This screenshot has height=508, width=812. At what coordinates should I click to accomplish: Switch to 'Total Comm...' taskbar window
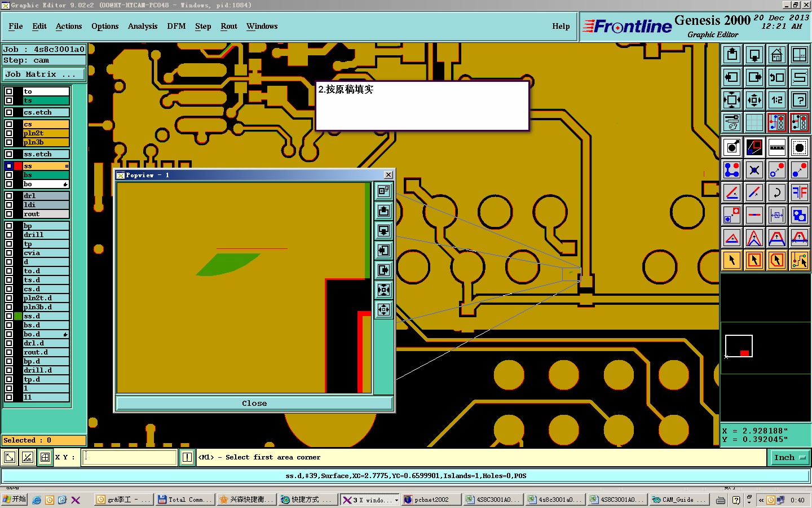click(x=186, y=500)
